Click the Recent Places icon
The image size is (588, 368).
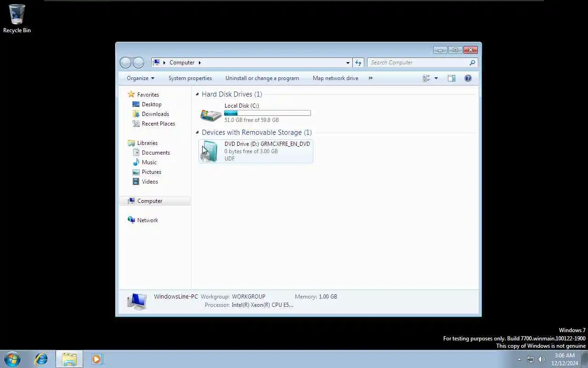136,124
